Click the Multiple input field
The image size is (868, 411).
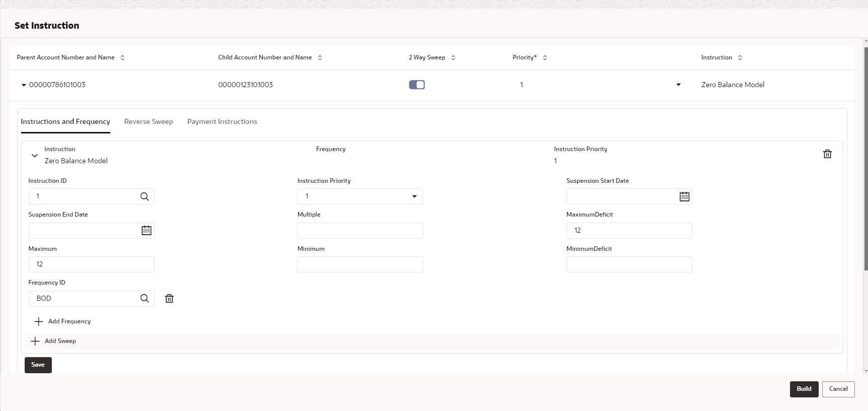(360, 231)
